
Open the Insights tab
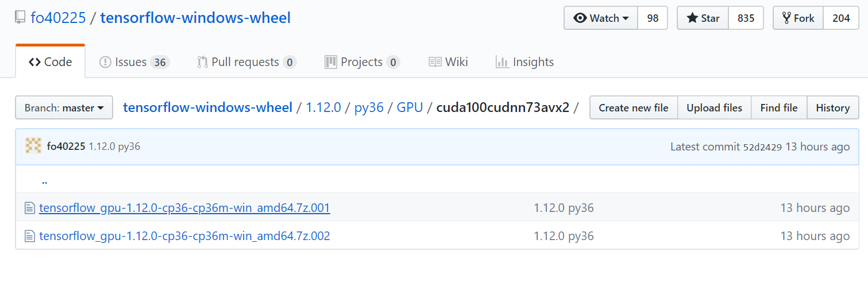click(524, 62)
